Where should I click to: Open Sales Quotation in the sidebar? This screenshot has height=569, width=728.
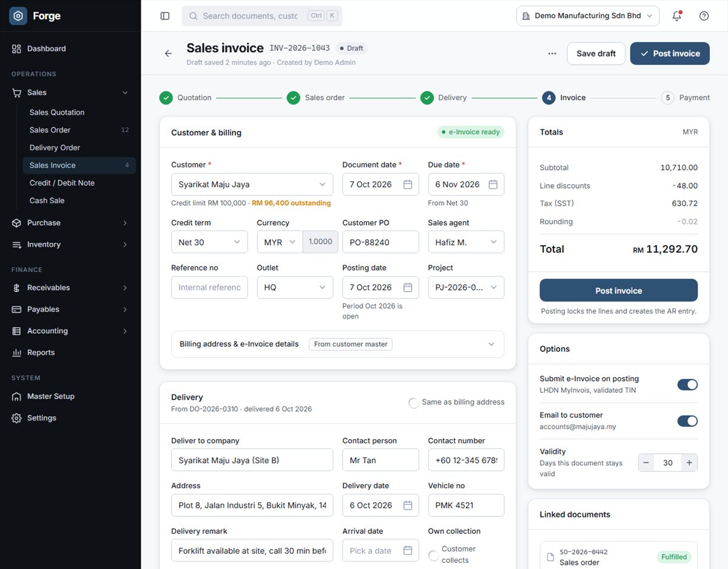pos(79,112)
